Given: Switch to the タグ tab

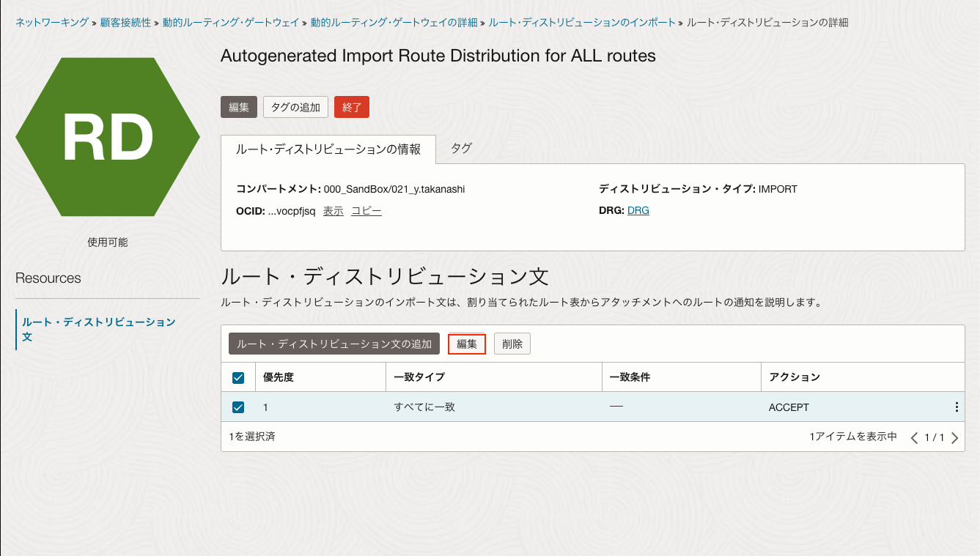Looking at the screenshot, I should [x=460, y=148].
